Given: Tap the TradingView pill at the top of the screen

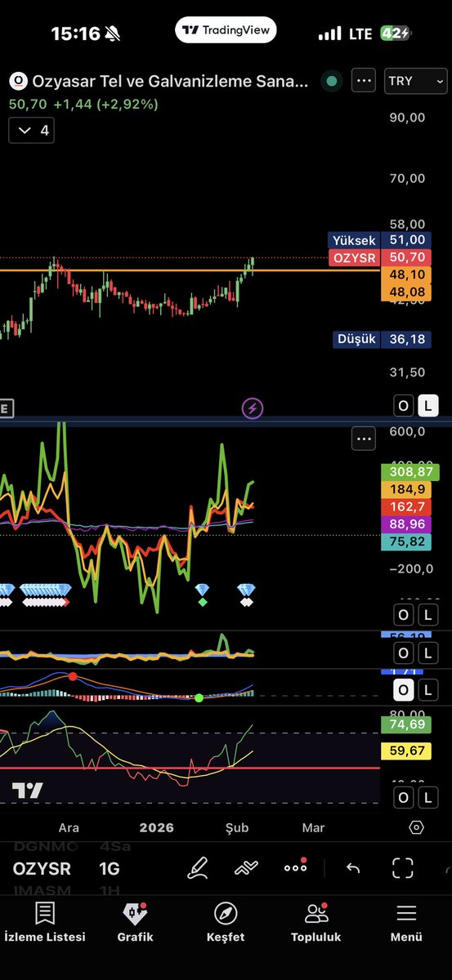Looking at the screenshot, I should [x=226, y=29].
